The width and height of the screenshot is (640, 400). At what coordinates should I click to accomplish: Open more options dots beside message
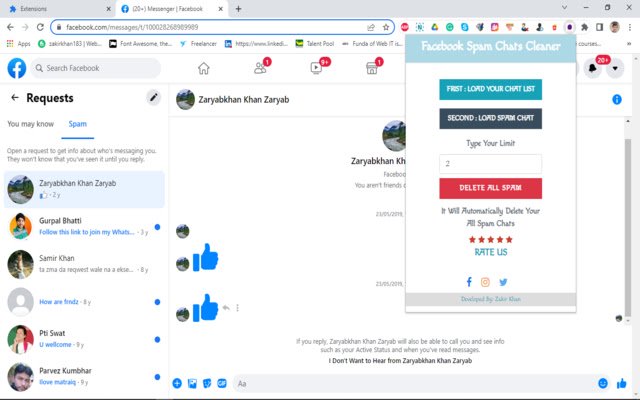[237, 308]
